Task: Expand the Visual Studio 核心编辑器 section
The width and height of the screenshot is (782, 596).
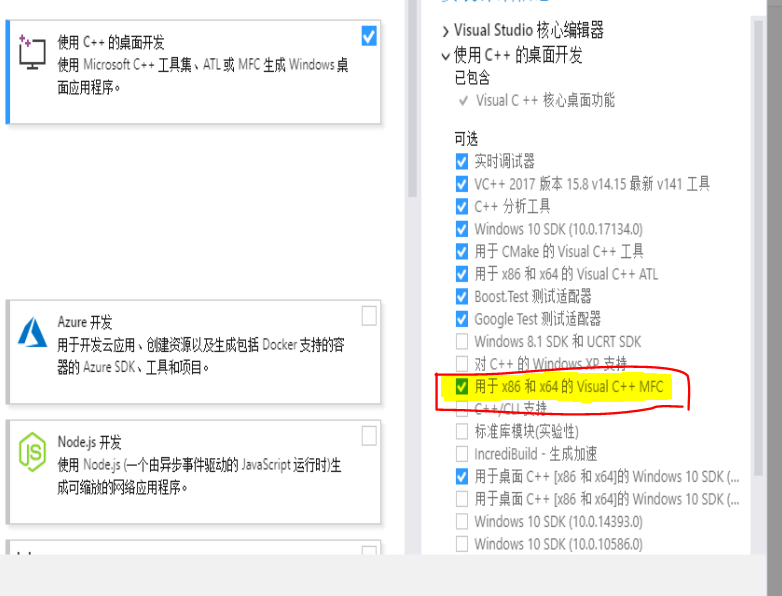Action: point(445,31)
